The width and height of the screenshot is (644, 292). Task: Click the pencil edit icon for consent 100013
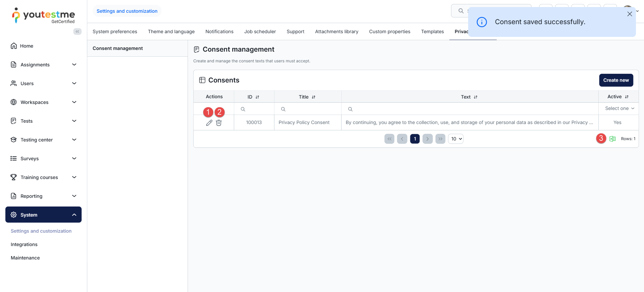pos(209,123)
